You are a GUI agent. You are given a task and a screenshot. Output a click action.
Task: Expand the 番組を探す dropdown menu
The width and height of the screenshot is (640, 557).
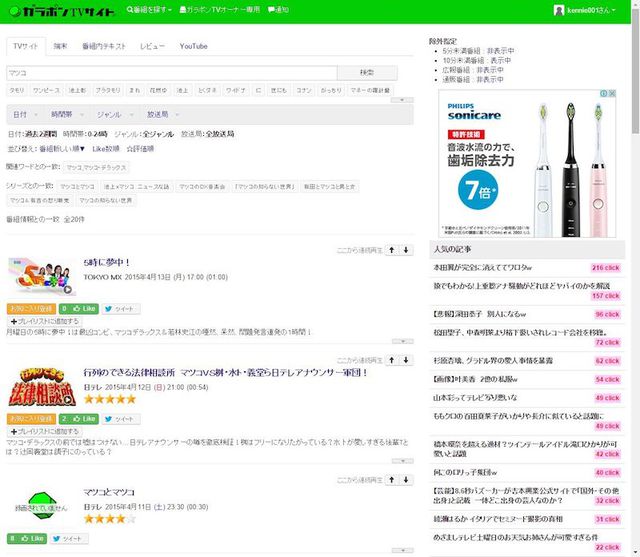pos(152,11)
